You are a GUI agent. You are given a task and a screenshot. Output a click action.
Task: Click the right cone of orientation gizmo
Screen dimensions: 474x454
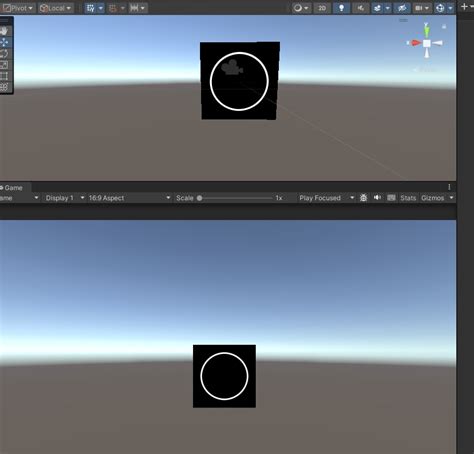(437, 43)
